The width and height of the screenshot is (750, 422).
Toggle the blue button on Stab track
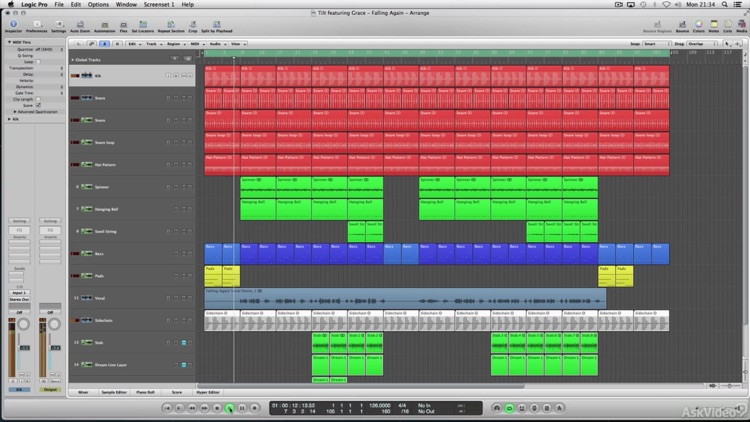coord(184,343)
